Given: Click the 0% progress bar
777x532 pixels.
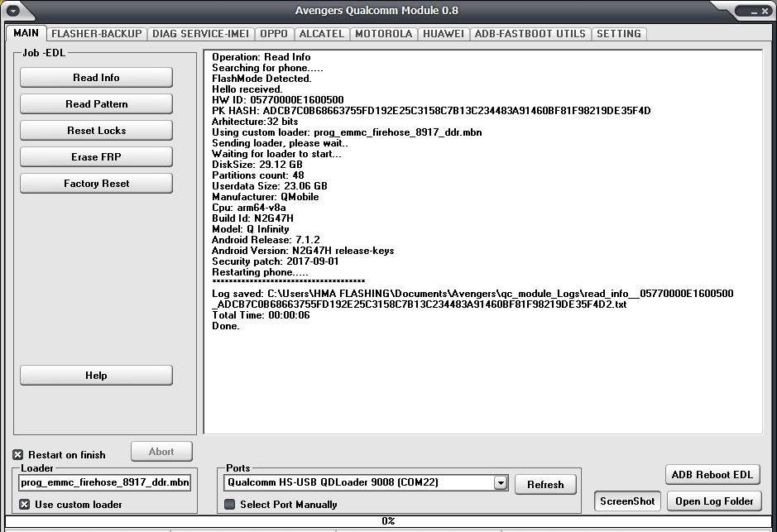Looking at the screenshot, I should [x=388, y=520].
